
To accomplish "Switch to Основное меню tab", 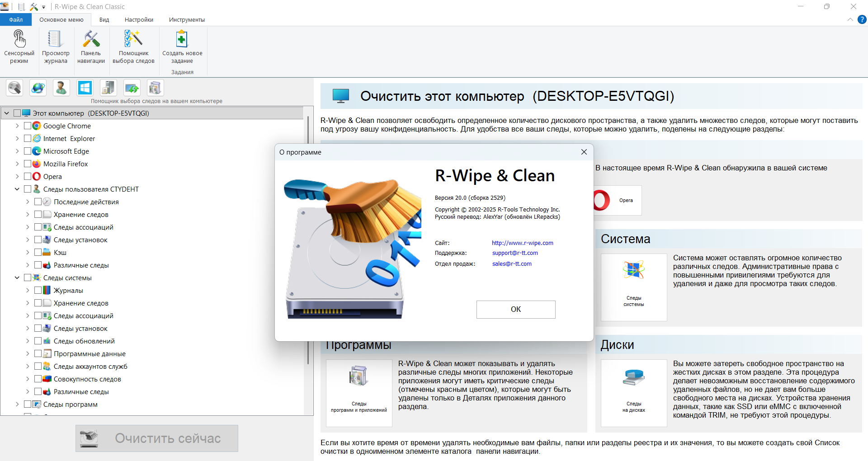I will click(61, 19).
